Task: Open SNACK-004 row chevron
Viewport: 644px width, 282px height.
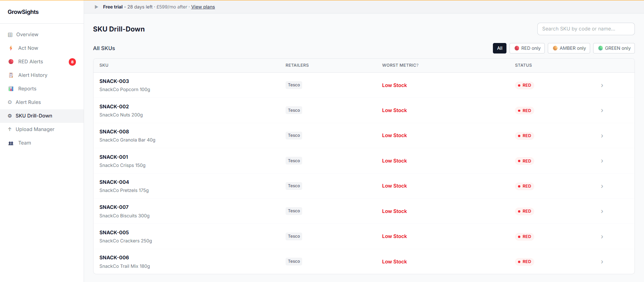Action: pos(602,186)
